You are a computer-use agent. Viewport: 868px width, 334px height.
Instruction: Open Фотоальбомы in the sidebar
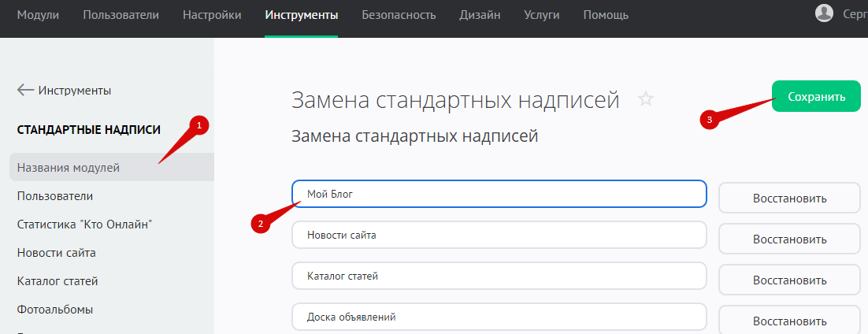pos(55,310)
